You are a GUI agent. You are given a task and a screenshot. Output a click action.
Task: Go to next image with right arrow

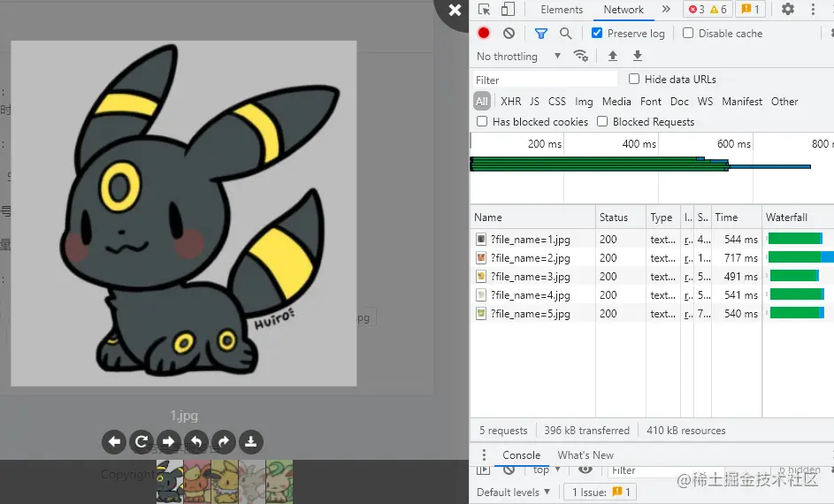(x=168, y=441)
